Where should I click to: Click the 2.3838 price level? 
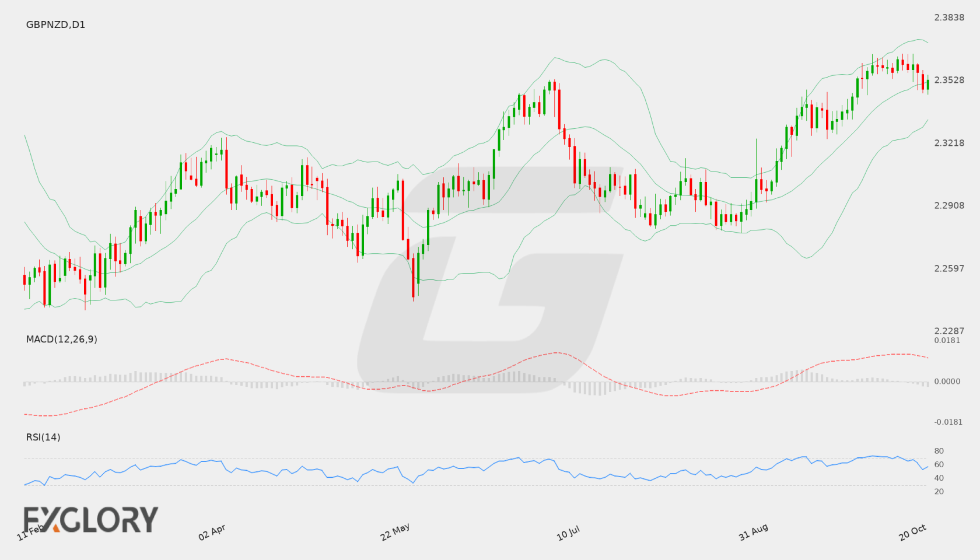[x=949, y=17]
